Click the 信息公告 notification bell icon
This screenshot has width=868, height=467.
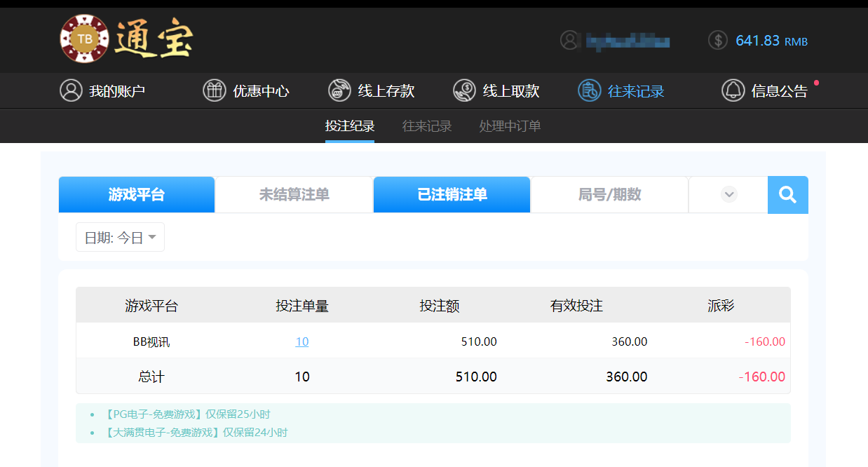(x=733, y=90)
